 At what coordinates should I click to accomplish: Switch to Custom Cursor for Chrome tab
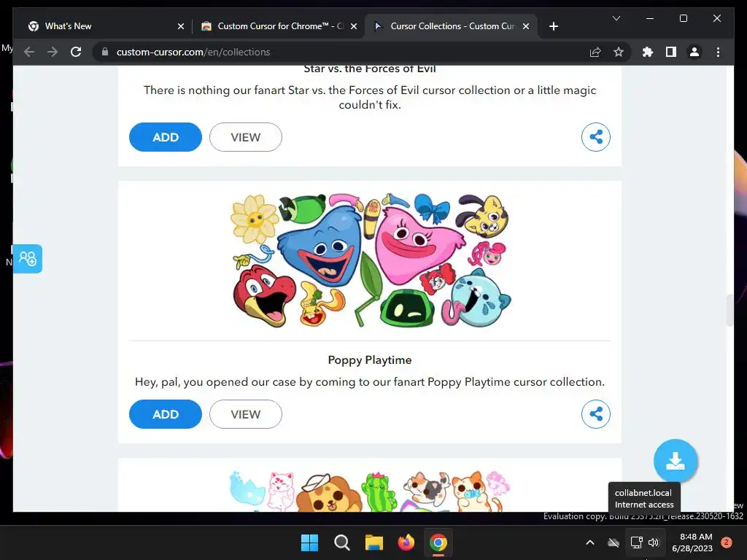(279, 26)
